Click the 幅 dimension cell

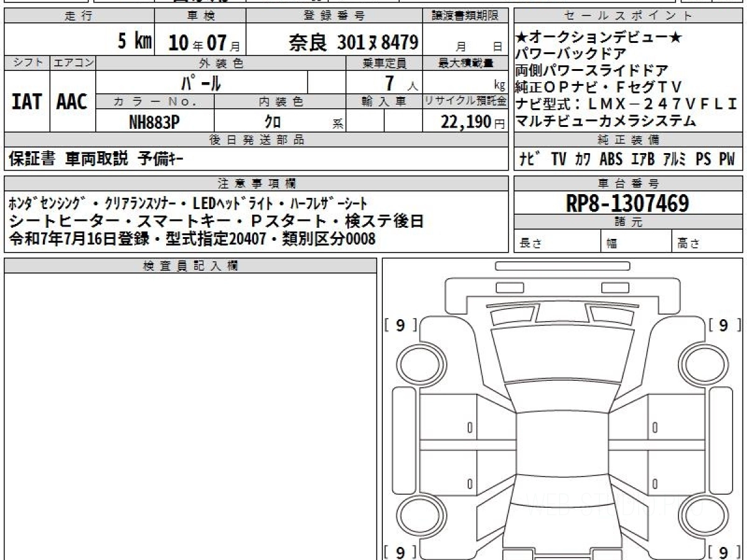636,241
